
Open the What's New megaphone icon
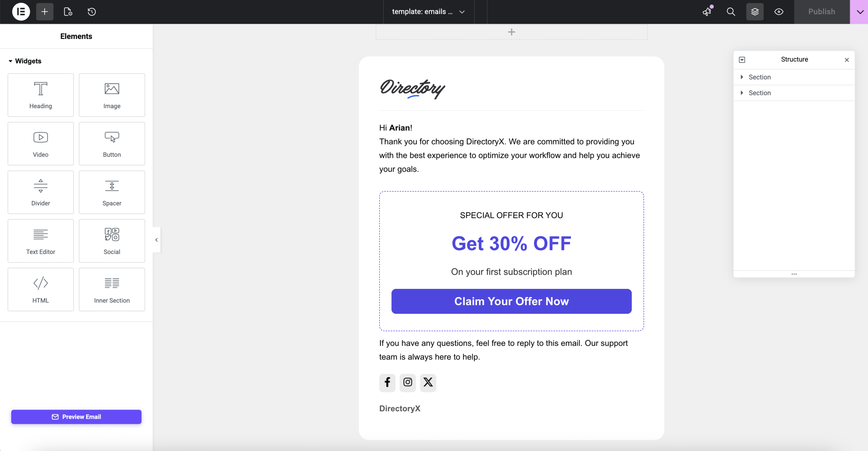(x=707, y=12)
